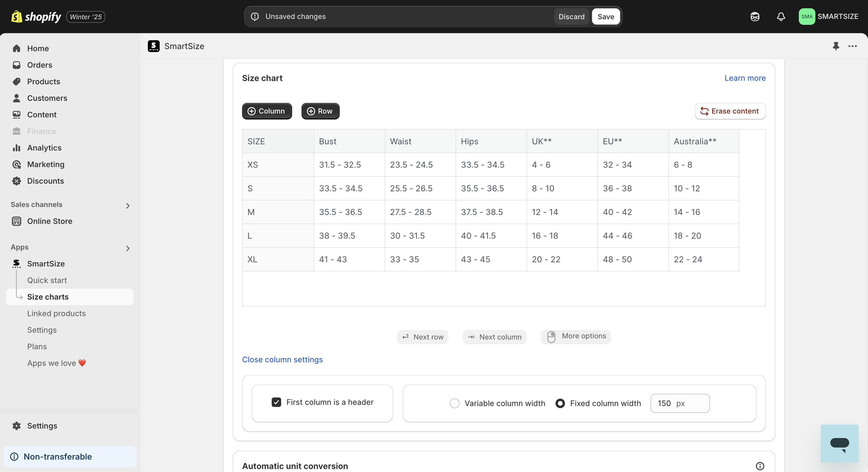
Task: Click the sidebar Settings gear icon
Action: [x=17, y=426]
